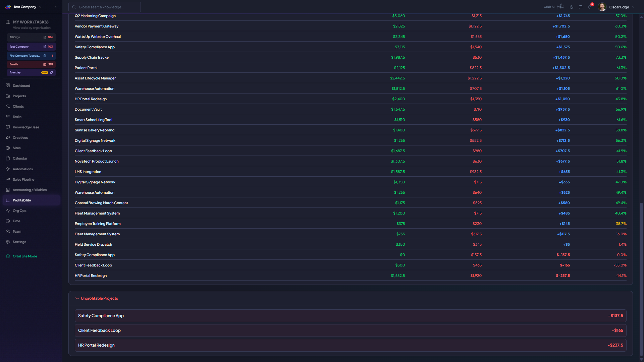The image size is (644, 362).
Task: Click the Sales Pipeline trend icon
Action: point(8,179)
